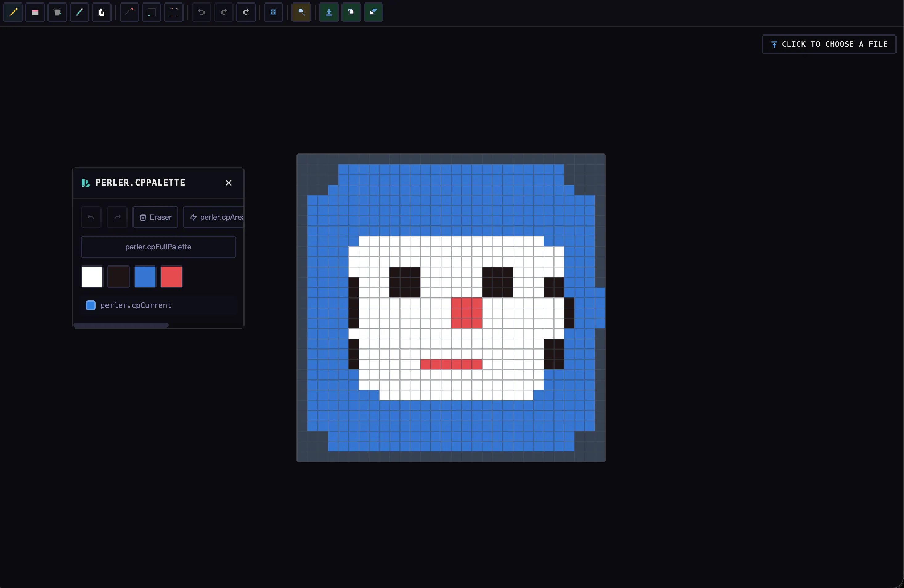Pick the black color swatch
Screen dimensions: 904x588
119,277
